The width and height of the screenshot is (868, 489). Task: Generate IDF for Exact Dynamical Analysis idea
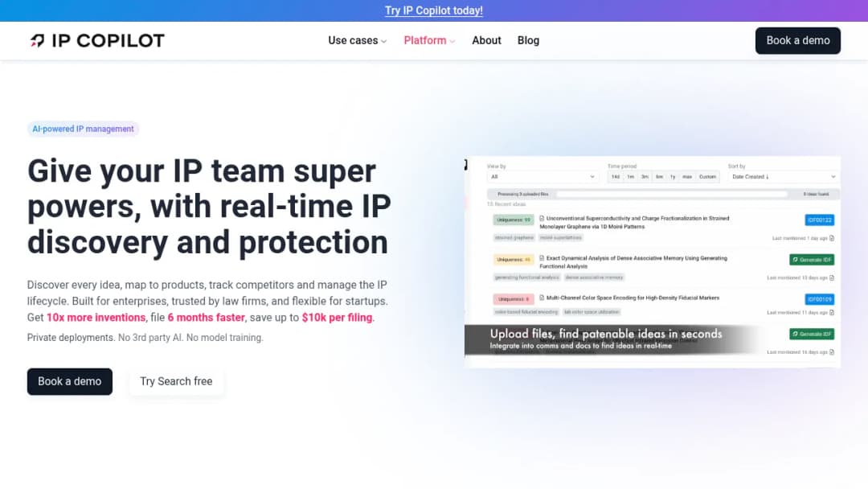tap(812, 260)
